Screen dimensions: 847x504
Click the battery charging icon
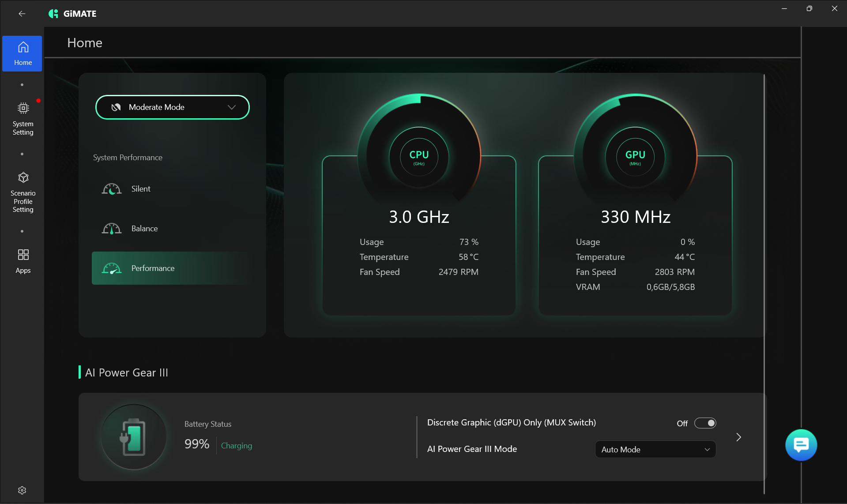click(x=134, y=437)
